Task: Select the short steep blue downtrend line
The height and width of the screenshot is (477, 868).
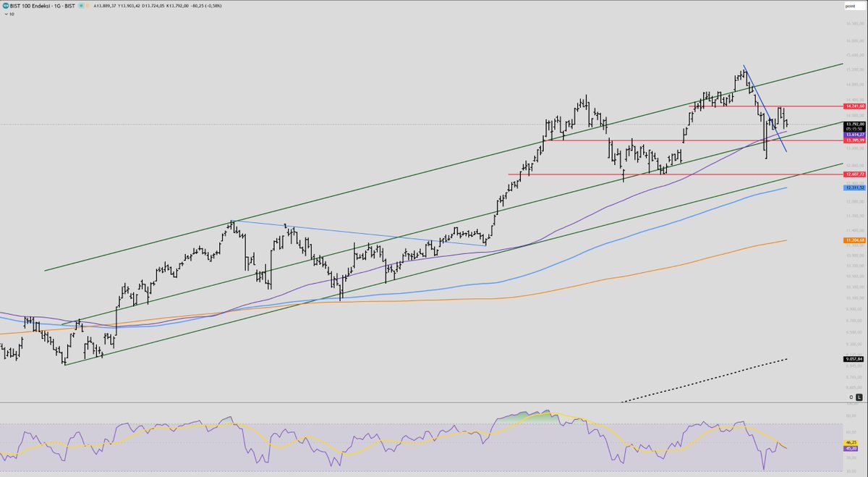Action: 765,109
